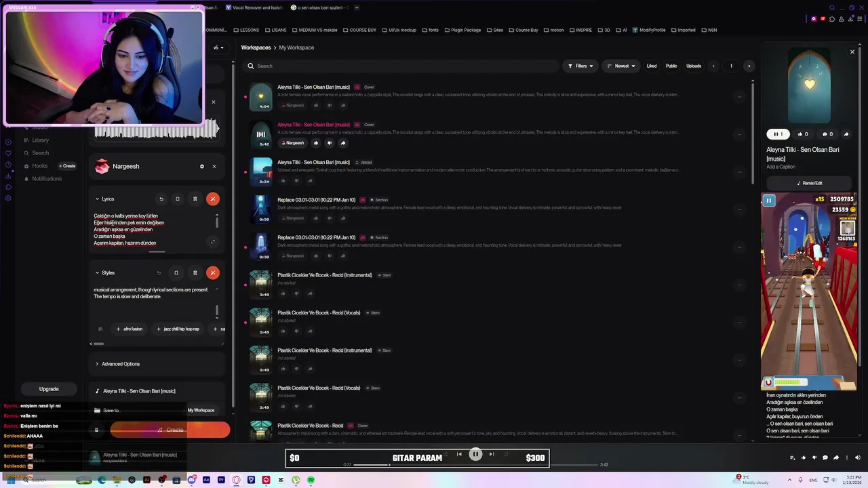Open more options for the first Sen Olsan Bari track
Screen dimensions: 868x488
739,96
